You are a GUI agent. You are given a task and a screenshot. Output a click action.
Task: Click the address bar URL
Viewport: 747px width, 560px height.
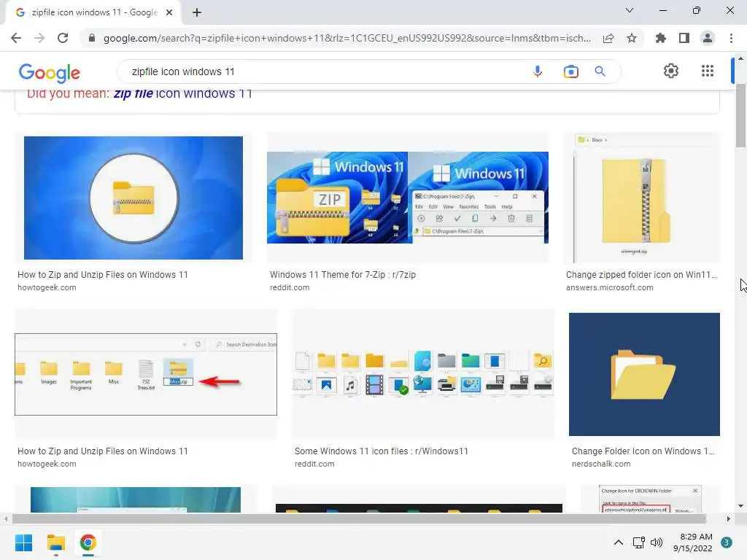pos(347,38)
